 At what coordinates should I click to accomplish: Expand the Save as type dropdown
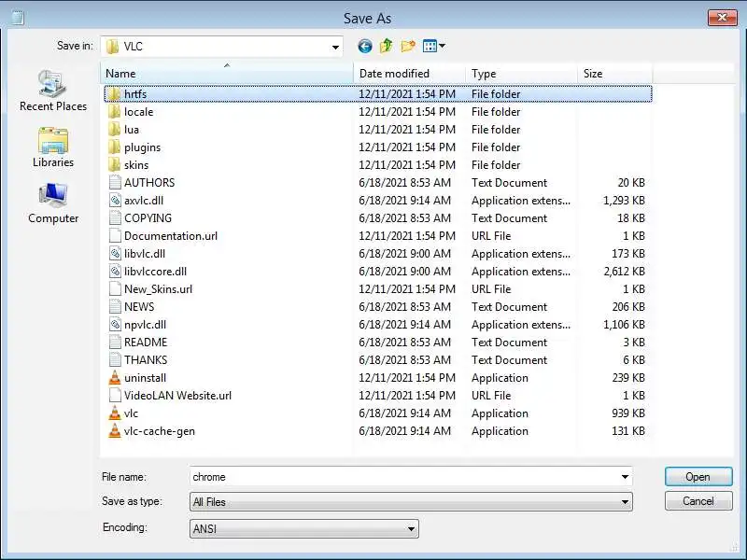coord(625,502)
